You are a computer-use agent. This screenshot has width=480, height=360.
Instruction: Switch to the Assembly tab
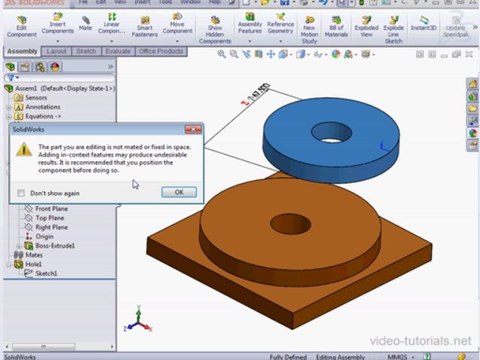click(22, 51)
